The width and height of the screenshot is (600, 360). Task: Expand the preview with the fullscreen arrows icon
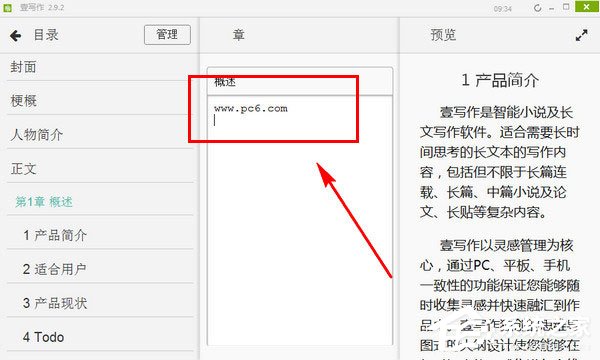point(581,35)
